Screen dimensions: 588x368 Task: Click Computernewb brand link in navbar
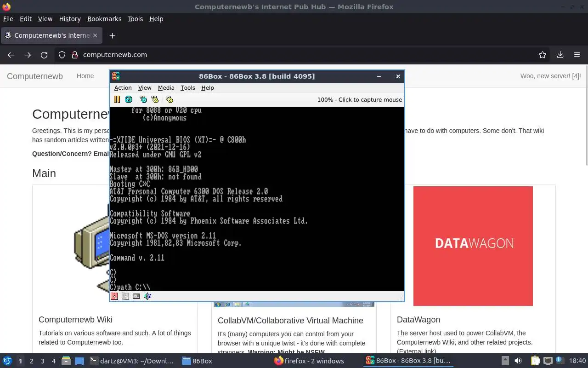point(35,76)
